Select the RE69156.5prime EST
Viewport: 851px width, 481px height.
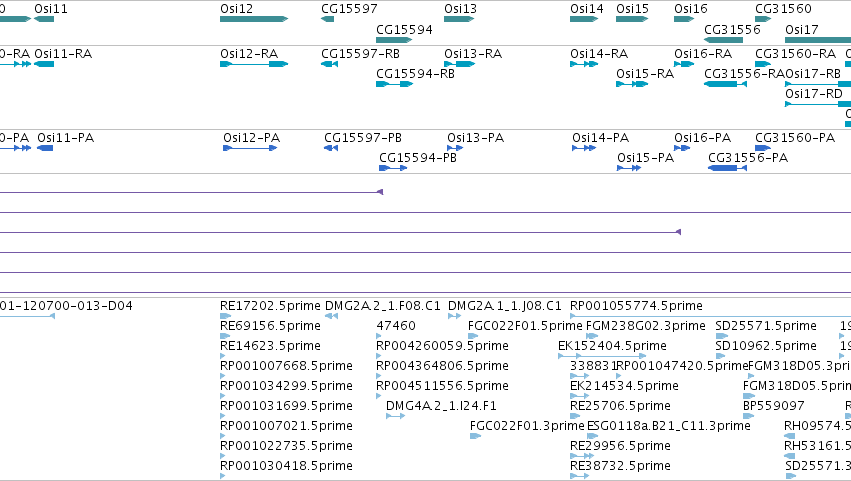[x=225, y=336]
